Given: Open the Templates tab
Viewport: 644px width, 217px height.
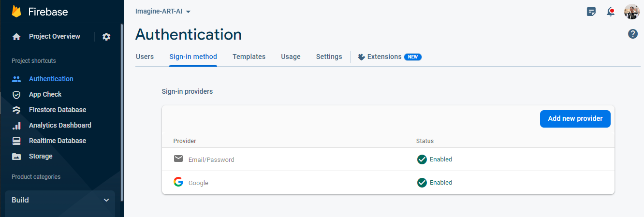Looking at the screenshot, I should 249,57.
